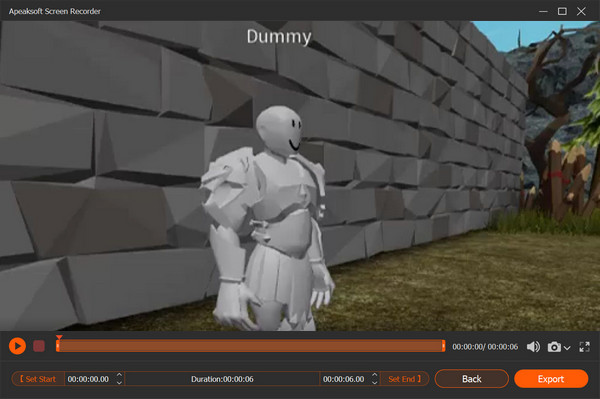Click the Set End button

(x=404, y=379)
